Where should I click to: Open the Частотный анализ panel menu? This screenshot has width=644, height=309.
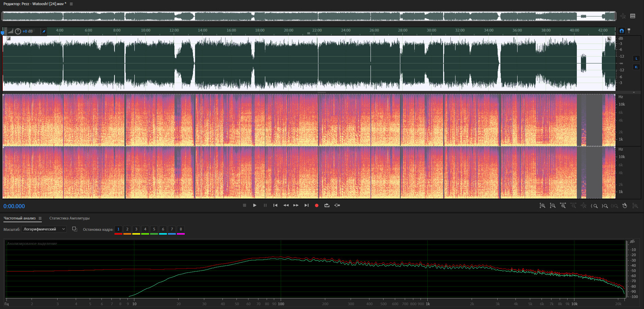pos(40,218)
